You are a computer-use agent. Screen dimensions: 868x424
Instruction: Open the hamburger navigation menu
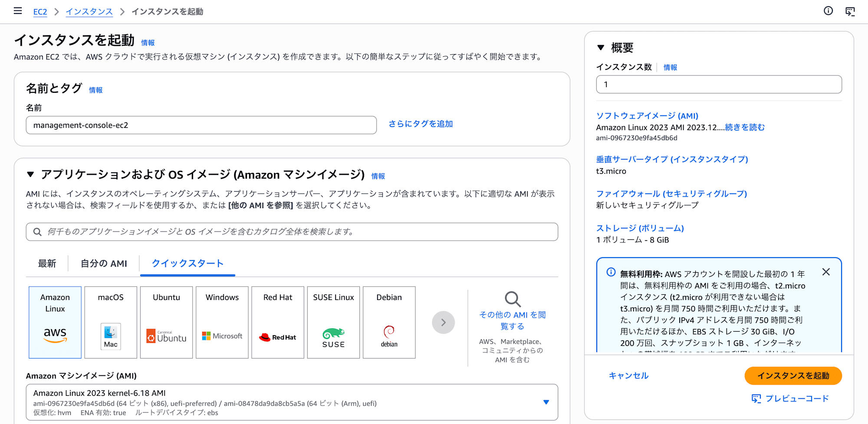click(18, 11)
